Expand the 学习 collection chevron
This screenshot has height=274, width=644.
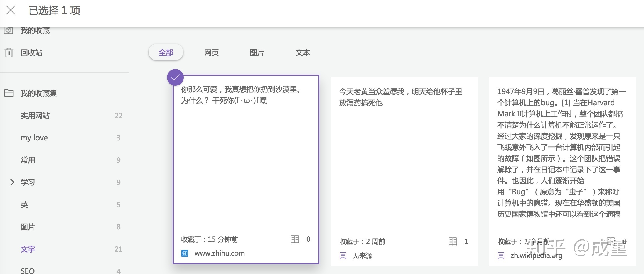pyautogui.click(x=12, y=182)
